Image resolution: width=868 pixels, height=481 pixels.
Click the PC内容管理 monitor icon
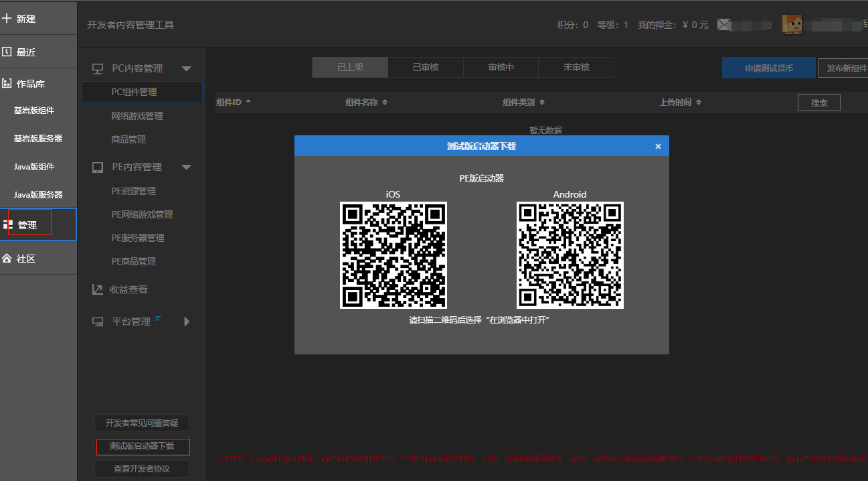click(98, 68)
